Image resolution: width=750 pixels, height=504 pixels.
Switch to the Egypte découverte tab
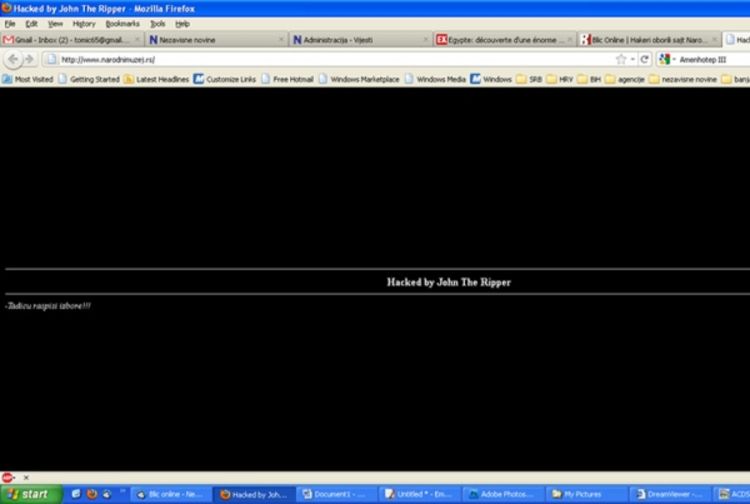(x=505, y=40)
